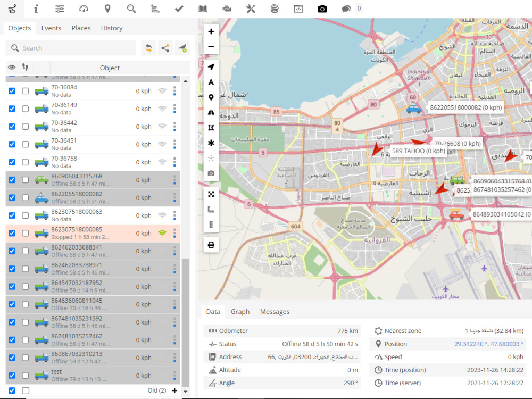Image resolution: width=532 pixels, height=399 pixels.
Task: Open the maintenance tools icon
Action: [x=251, y=9]
